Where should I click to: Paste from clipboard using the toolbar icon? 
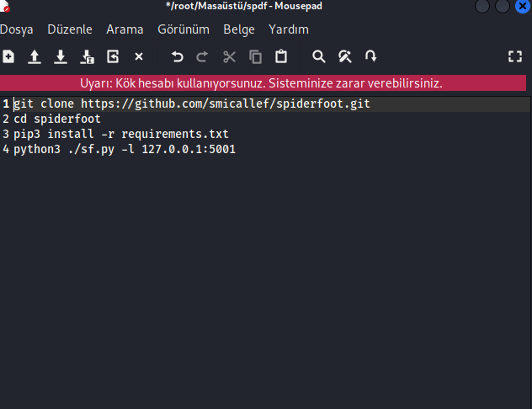pyautogui.click(x=281, y=56)
